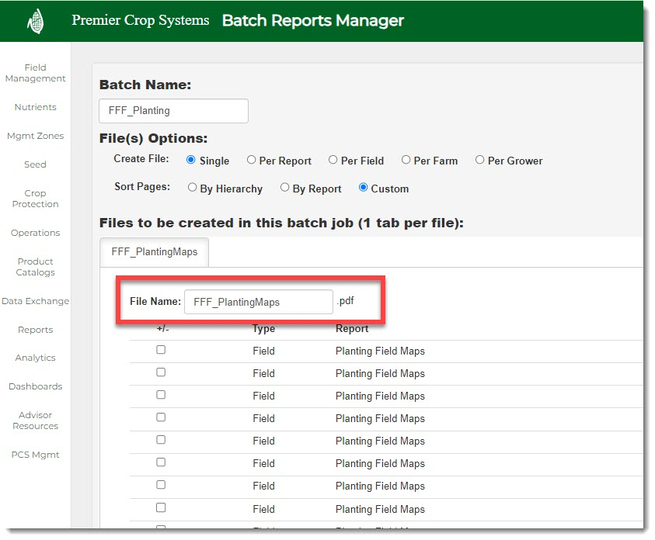655x540 pixels.
Task: Check the eighth Planting Field Maps row
Action: (x=161, y=508)
